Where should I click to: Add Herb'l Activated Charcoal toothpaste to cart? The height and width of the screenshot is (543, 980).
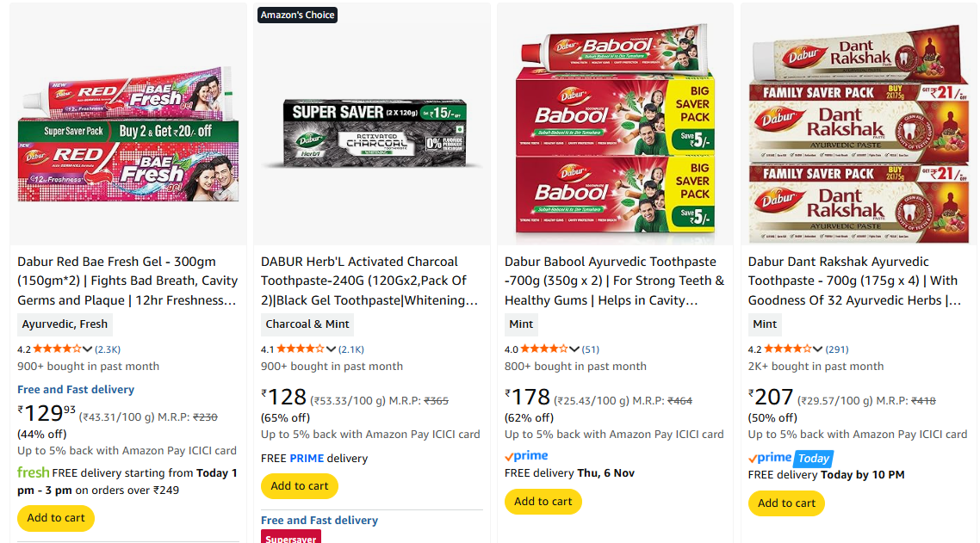tap(300, 486)
